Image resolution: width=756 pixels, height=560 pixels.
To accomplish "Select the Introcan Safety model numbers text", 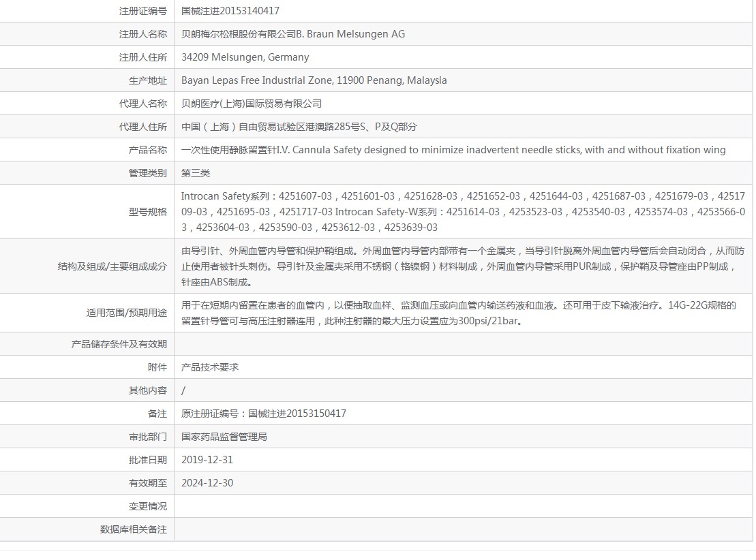I will click(x=463, y=212).
